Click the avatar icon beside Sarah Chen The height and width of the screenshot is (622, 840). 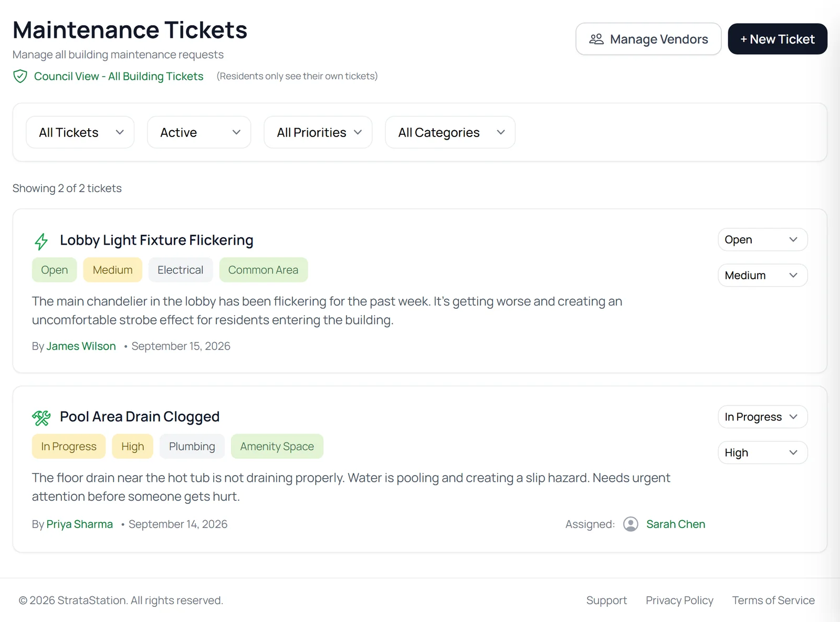click(631, 524)
